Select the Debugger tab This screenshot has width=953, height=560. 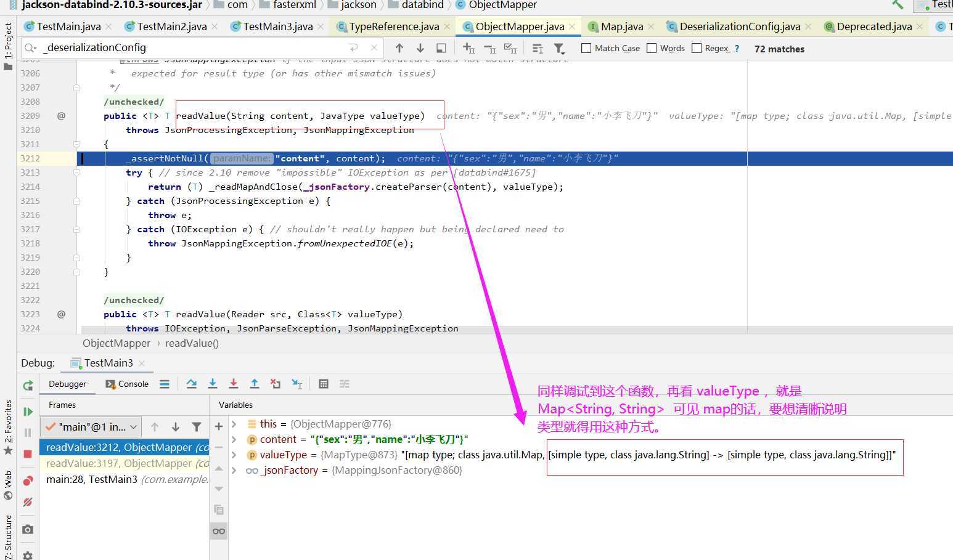click(x=68, y=384)
